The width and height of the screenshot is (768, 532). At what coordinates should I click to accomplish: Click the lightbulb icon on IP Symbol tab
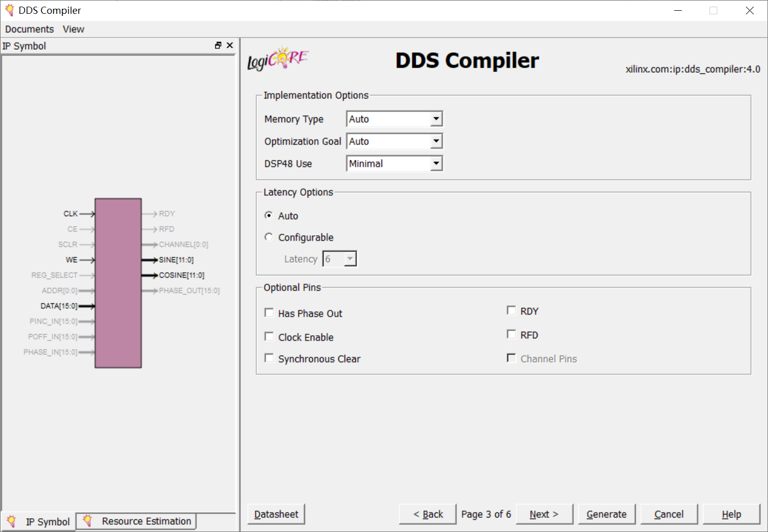click(x=11, y=521)
